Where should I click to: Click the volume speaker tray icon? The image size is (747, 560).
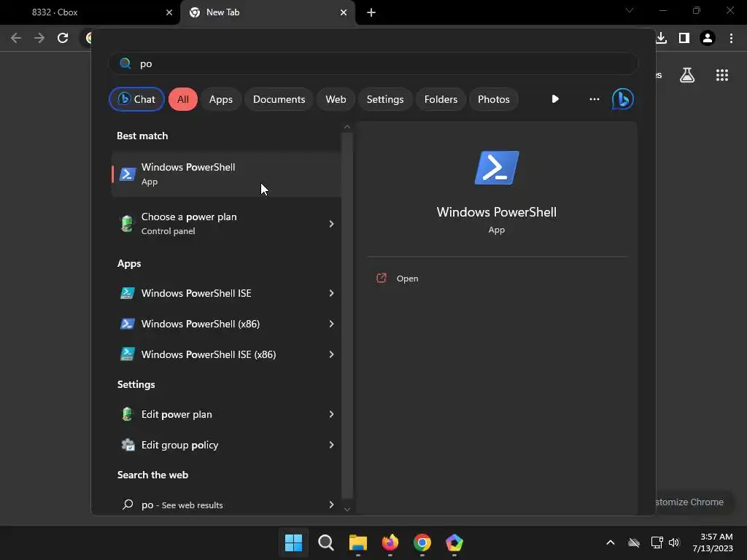674,542
